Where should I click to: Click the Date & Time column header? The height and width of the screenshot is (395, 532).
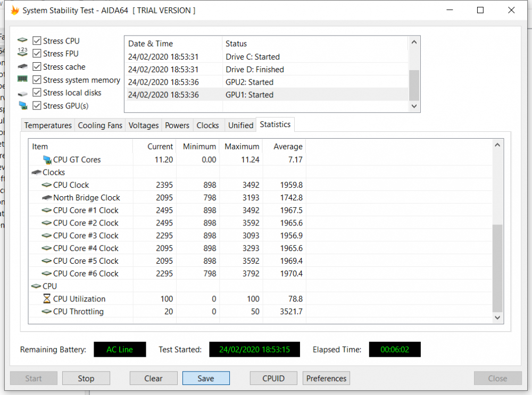click(x=173, y=44)
